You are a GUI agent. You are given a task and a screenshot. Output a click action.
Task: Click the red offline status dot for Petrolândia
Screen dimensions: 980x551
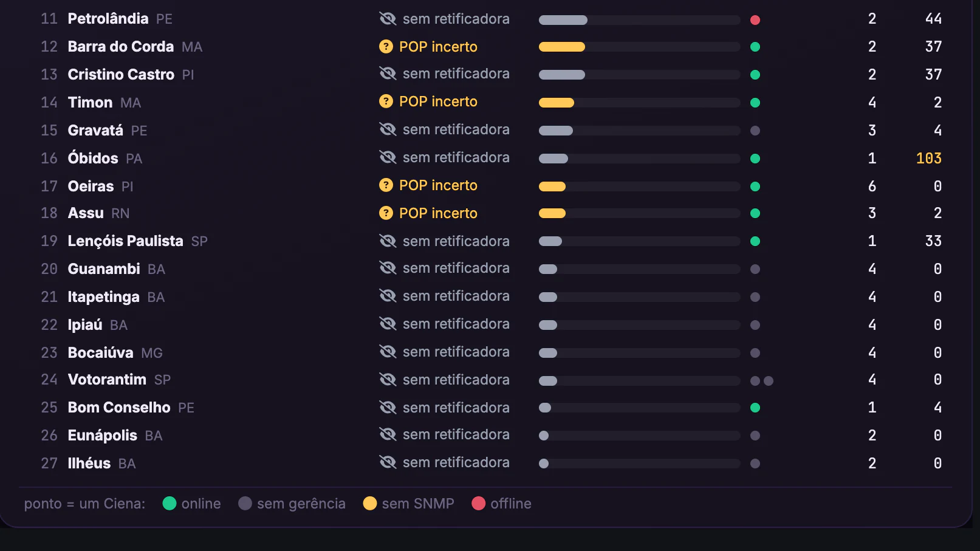point(755,20)
